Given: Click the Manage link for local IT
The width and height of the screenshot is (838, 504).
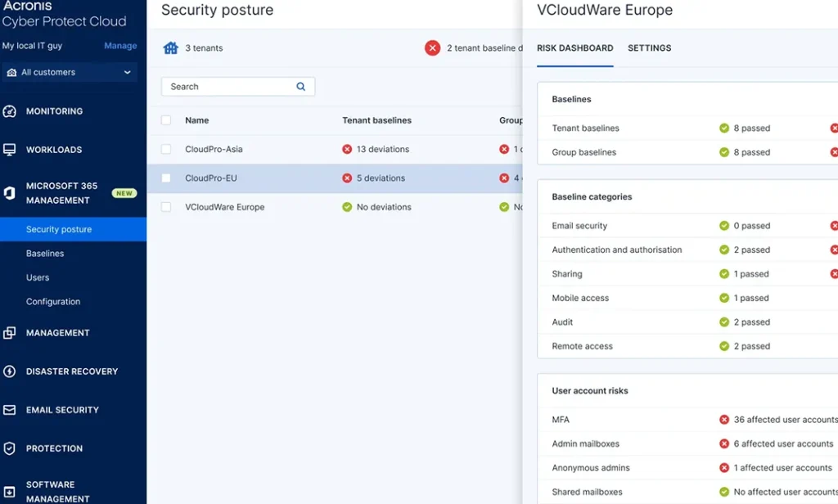Looking at the screenshot, I should pos(119,45).
